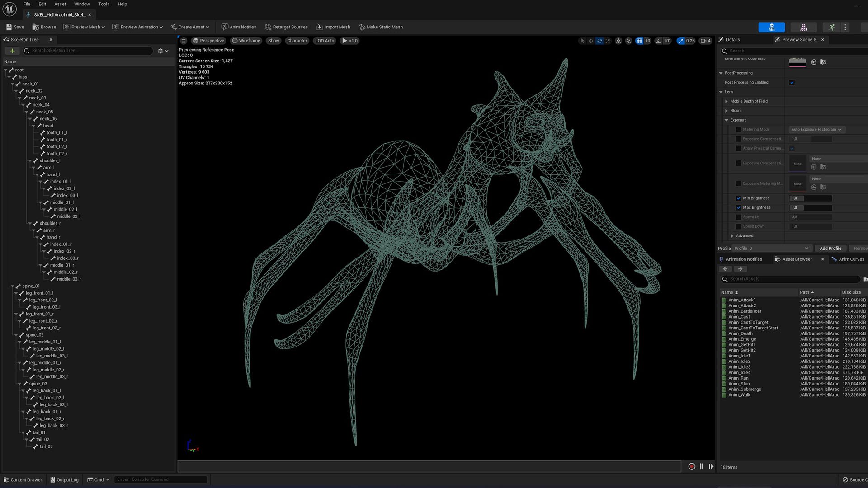Toggle scale snapping on or off
Screen dimensions: 868x488
coord(681,41)
